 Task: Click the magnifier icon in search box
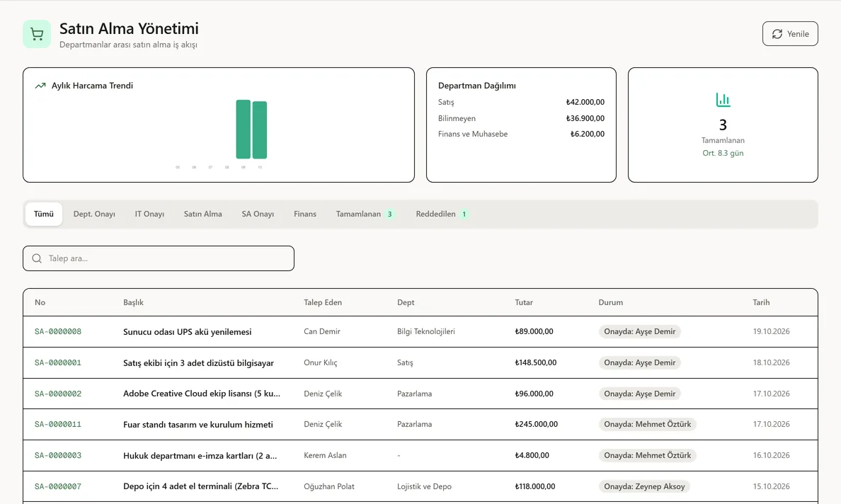pos(37,258)
